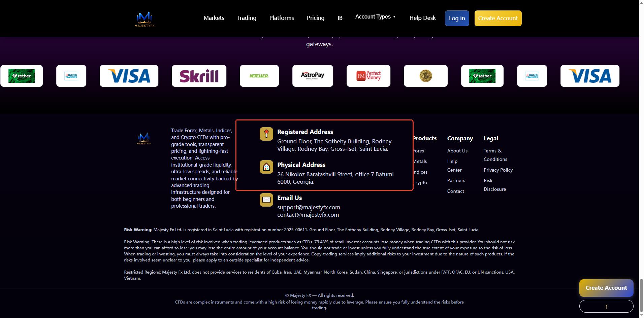Click the scroll-to-top arrow button
Image resolution: width=644 pixels, height=318 pixels.
coord(606,306)
